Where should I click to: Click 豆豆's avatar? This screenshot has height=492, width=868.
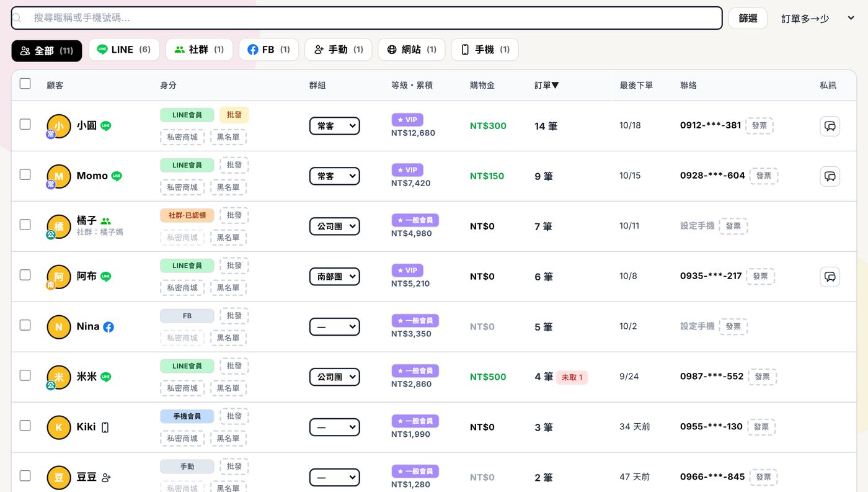pyautogui.click(x=59, y=478)
